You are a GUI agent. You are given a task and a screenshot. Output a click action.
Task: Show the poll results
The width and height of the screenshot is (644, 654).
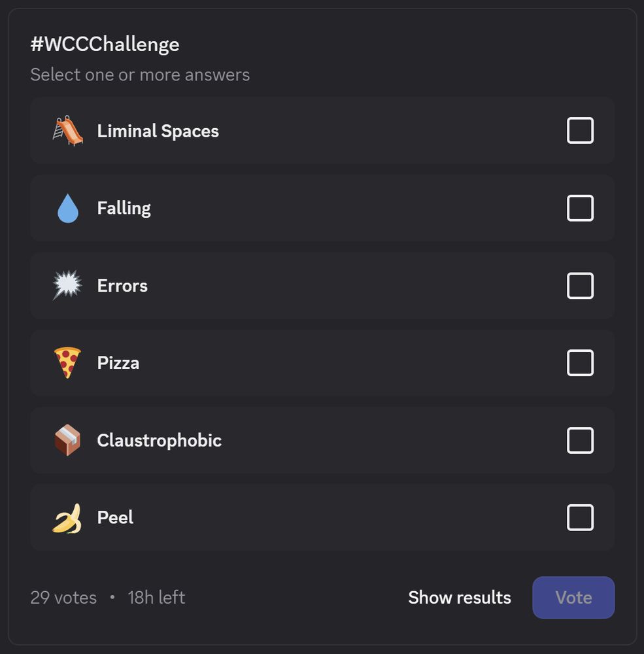coord(460,598)
